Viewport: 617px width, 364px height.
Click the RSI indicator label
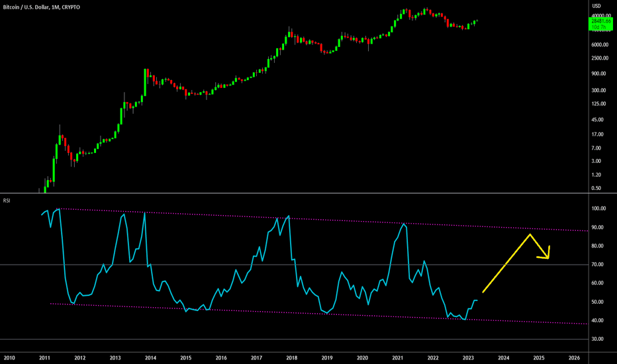pyautogui.click(x=7, y=201)
